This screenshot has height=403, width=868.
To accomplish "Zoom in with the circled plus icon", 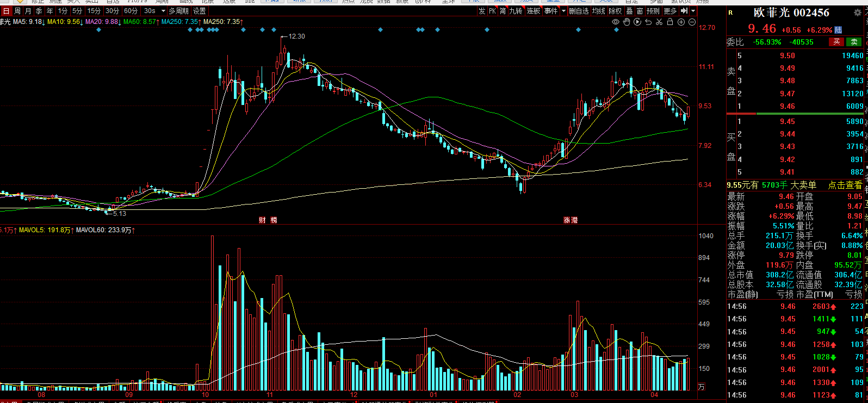I will tap(681, 22).
